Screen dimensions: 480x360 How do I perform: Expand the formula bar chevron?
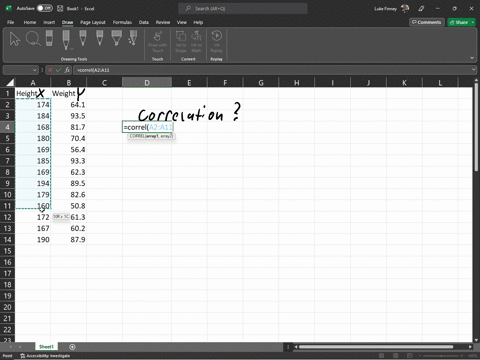[473, 70]
